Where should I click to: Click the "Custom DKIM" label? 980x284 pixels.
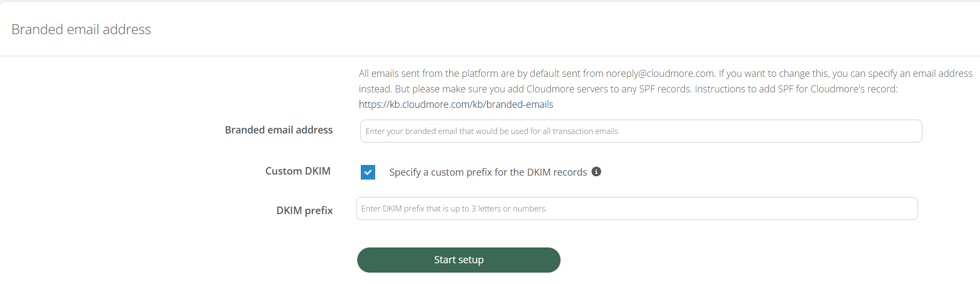(x=297, y=171)
